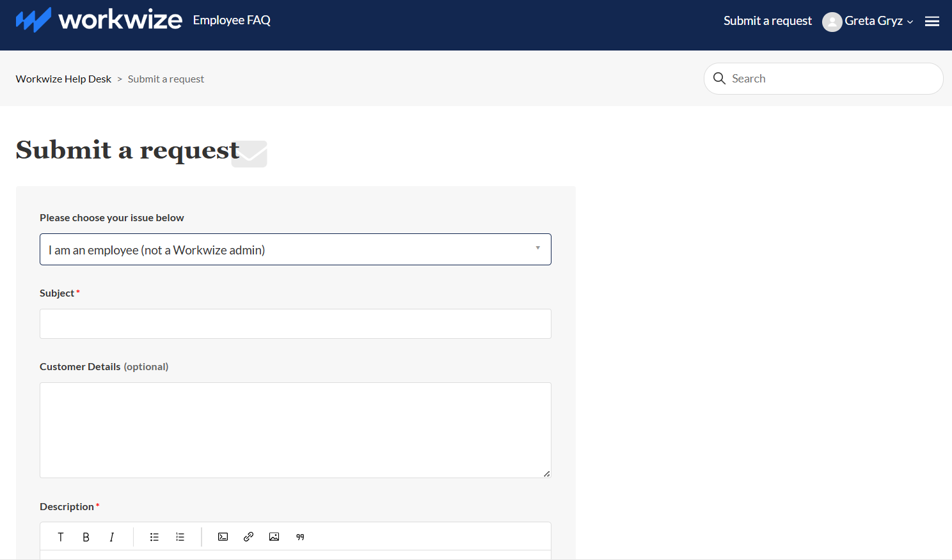
Task: Click the Submit a request header link
Action: click(767, 21)
